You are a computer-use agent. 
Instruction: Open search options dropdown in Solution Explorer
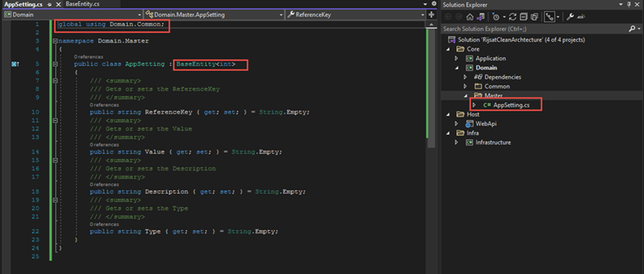[x=639, y=29]
